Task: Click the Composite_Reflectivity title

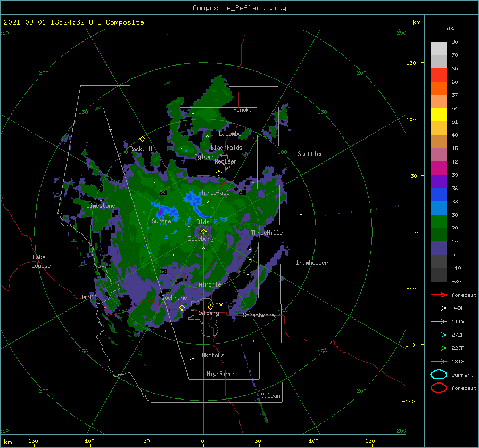Action: point(240,8)
